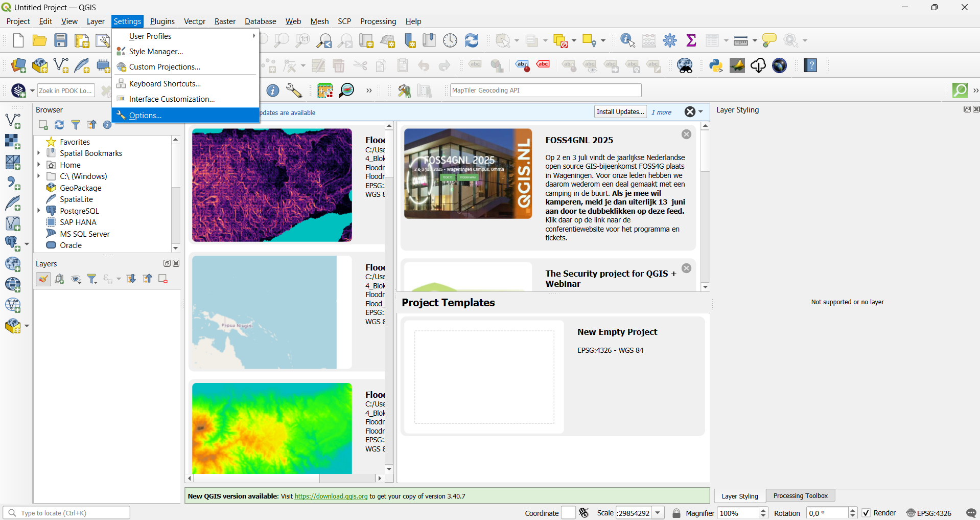Click the Identify Features tool
The width and height of the screenshot is (980, 520).
pyautogui.click(x=627, y=40)
